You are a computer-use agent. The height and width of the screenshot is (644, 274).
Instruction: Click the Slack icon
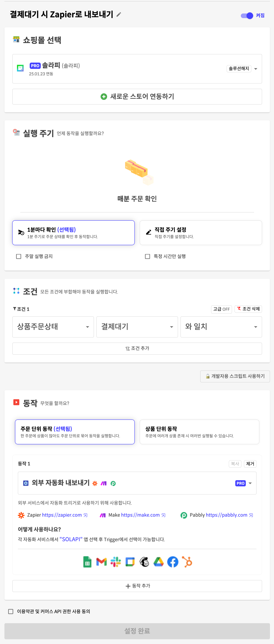click(x=116, y=562)
